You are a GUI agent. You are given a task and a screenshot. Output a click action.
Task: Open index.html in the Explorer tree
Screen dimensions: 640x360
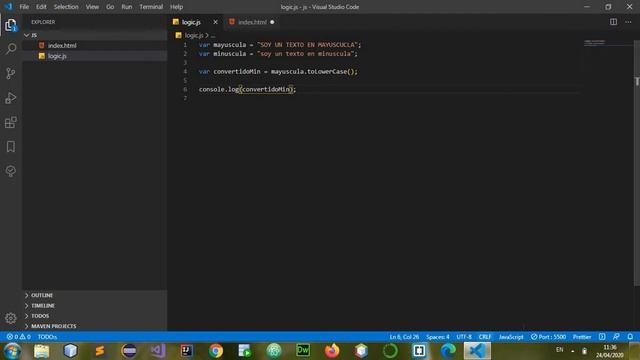(x=95, y=45)
